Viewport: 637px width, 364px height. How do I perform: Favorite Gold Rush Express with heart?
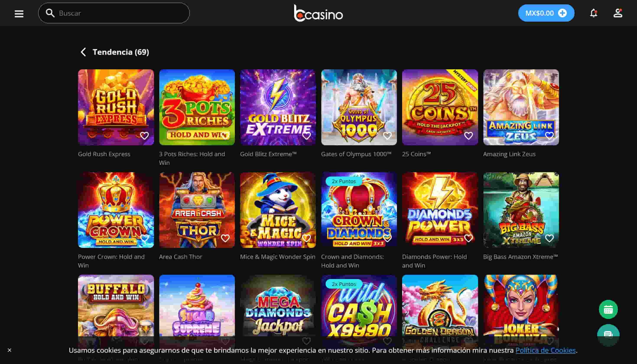144,136
